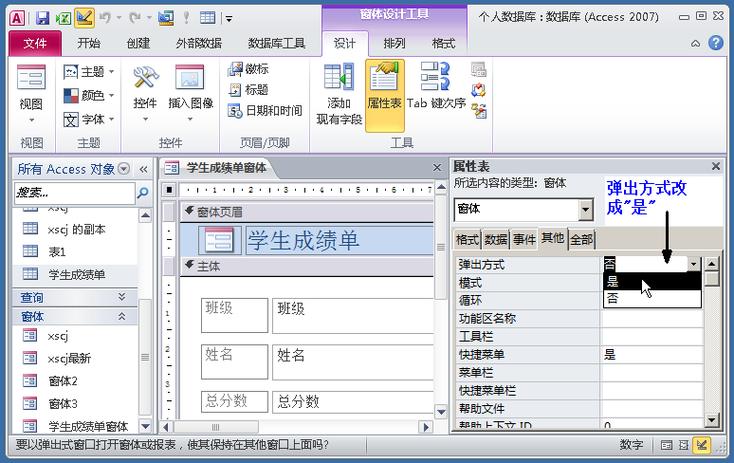
Task: Select the 班级 text box control
Action: coord(352,315)
